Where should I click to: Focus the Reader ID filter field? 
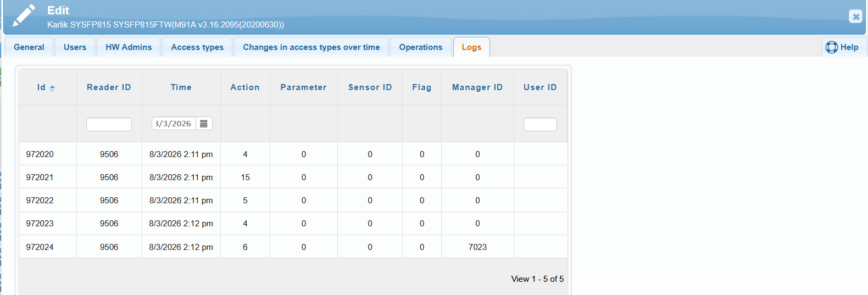pos(109,124)
